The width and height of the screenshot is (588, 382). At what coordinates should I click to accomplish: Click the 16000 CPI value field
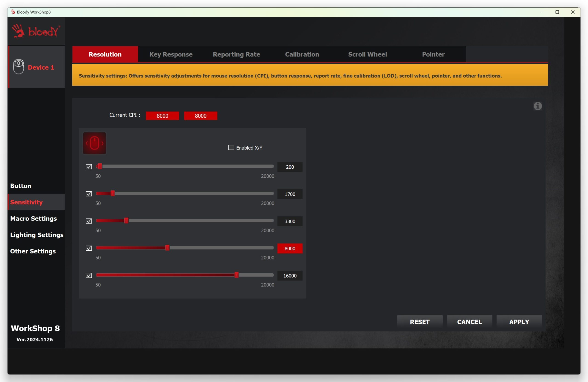coord(290,276)
